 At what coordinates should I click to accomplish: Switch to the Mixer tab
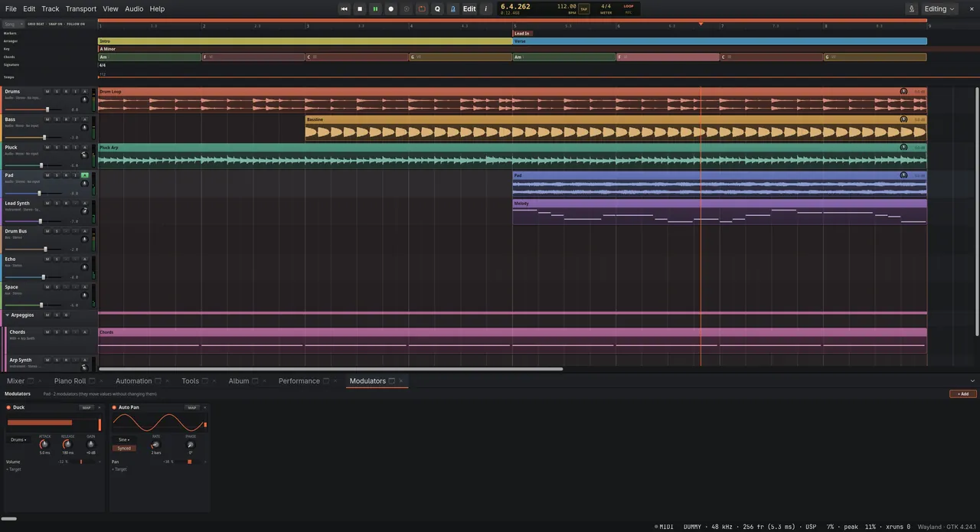coord(15,380)
